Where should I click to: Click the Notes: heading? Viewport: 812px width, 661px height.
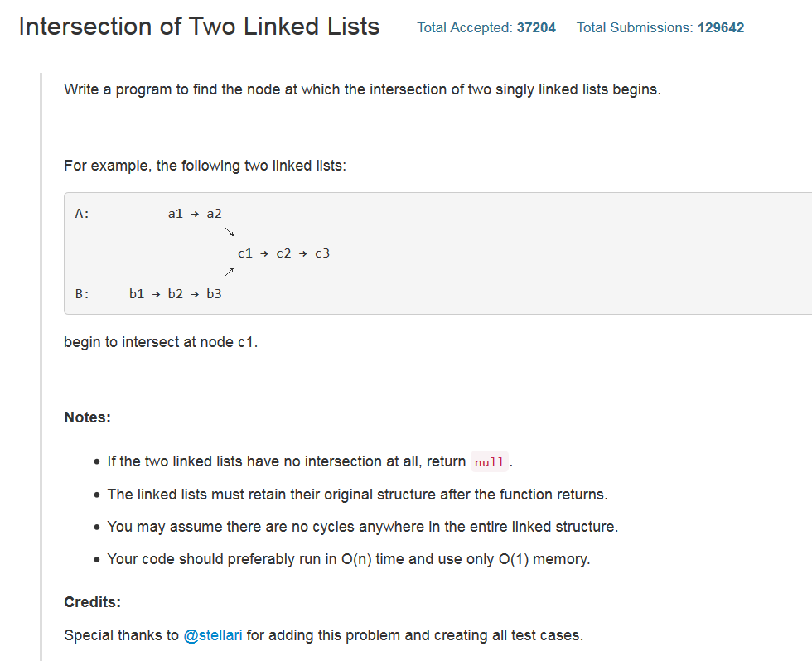(88, 417)
